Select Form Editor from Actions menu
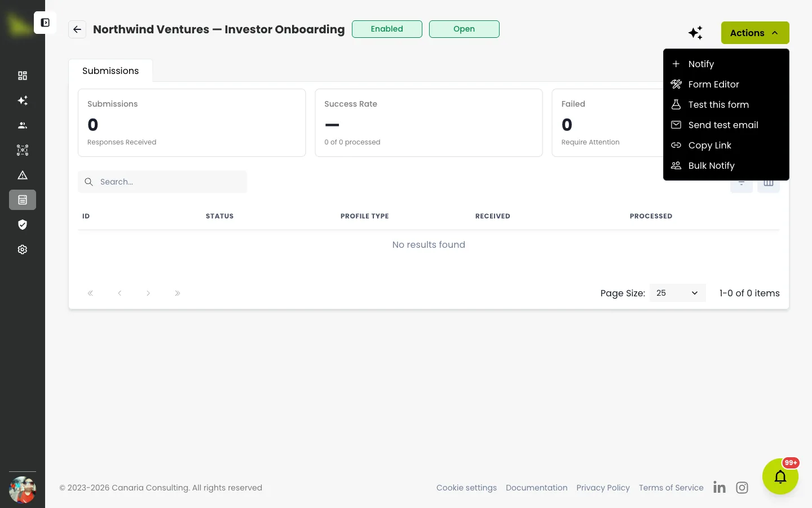Viewport: 812px width, 508px height. click(726, 84)
